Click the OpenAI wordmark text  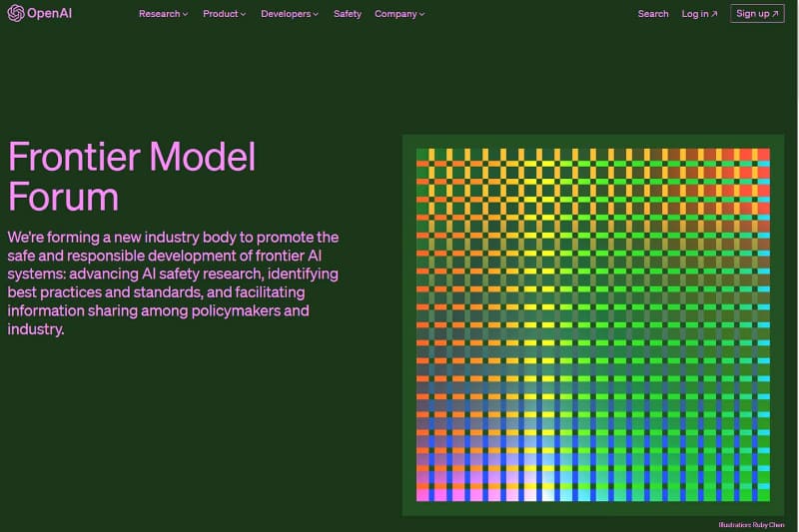[49, 13]
